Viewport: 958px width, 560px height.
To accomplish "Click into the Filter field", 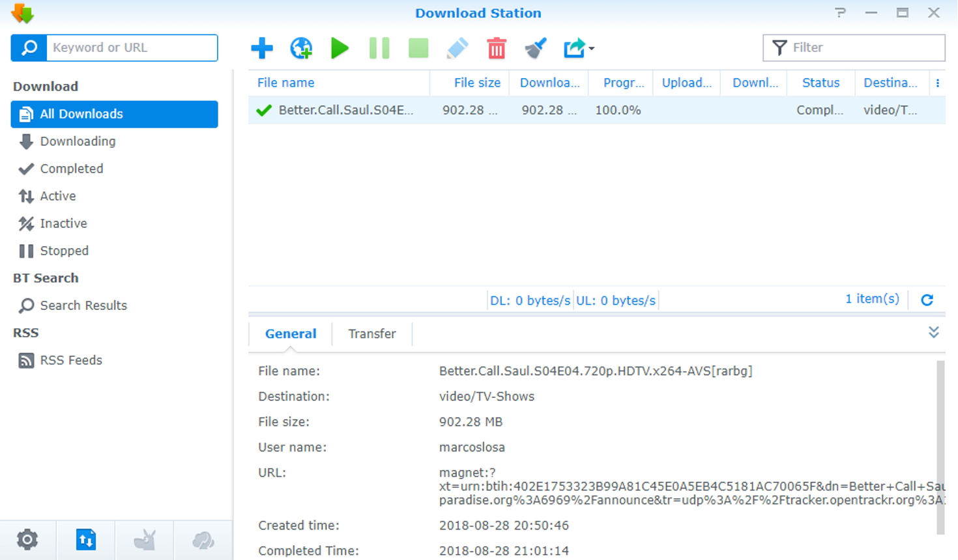I will tap(854, 48).
